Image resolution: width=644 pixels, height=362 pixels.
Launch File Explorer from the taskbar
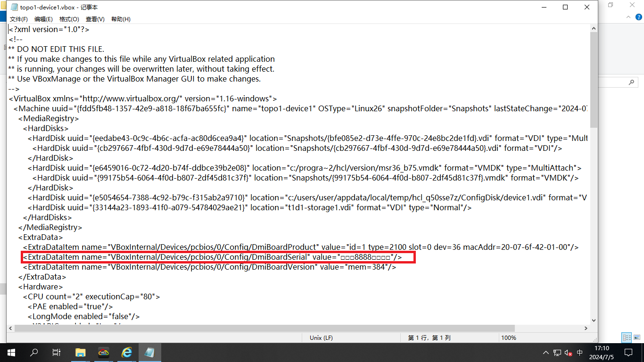pyautogui.click(x=81, y=353)
